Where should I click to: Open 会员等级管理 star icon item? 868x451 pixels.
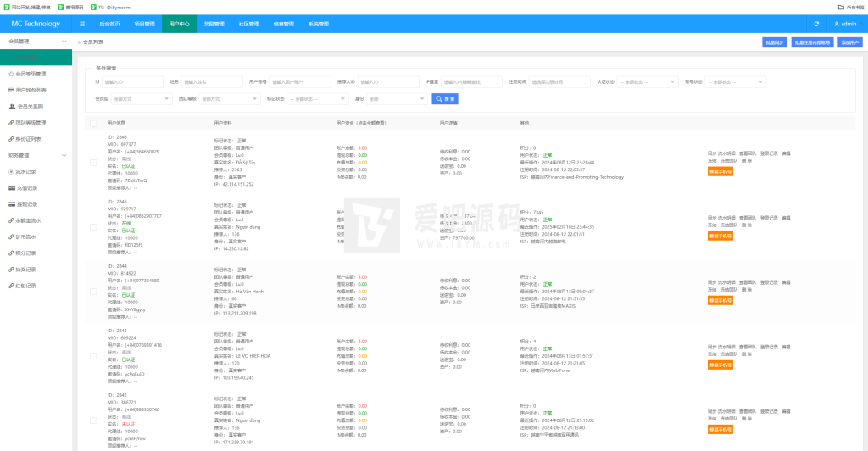pos(36,74)
